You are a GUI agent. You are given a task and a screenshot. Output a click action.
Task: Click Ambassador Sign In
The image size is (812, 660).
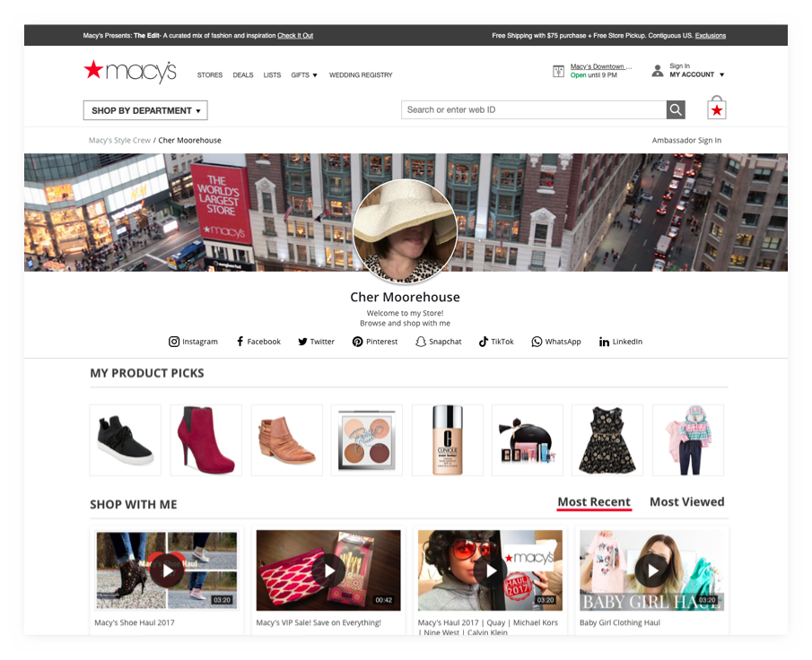686,140
